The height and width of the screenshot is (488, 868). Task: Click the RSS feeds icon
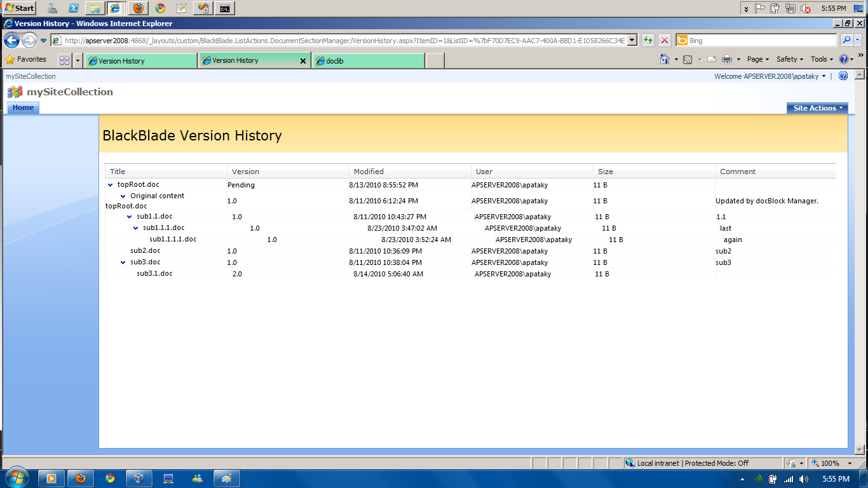point(687,59)
